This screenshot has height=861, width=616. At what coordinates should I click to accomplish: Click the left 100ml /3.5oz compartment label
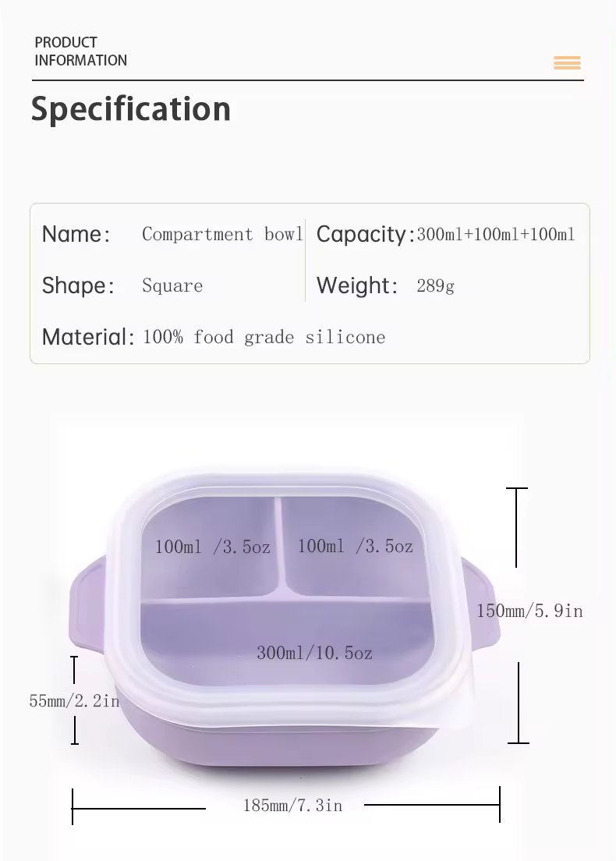212,547
